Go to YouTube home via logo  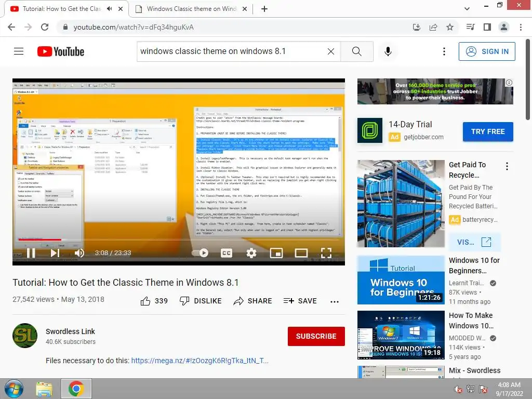click(x=61, y=51)
